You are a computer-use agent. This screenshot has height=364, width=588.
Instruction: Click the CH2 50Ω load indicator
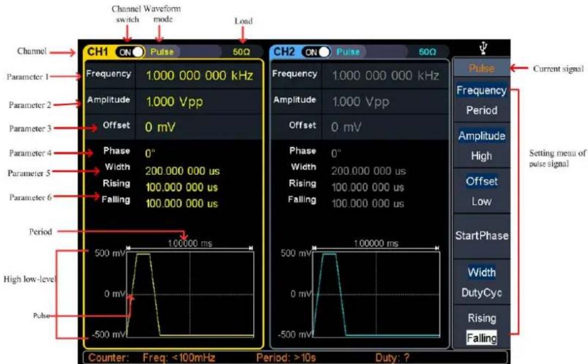click(x=427, y=52)
